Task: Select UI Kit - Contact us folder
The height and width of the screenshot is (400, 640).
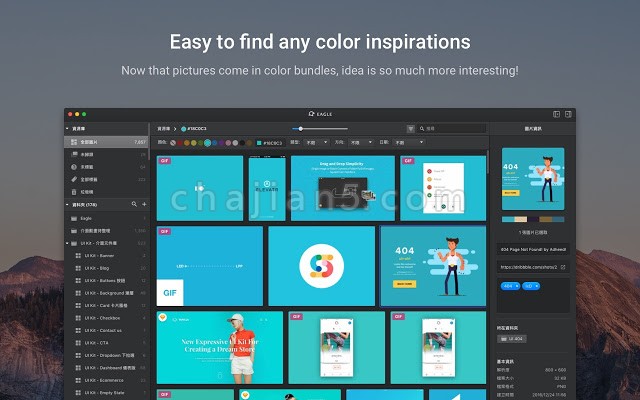Action: (x=107, y=331)
